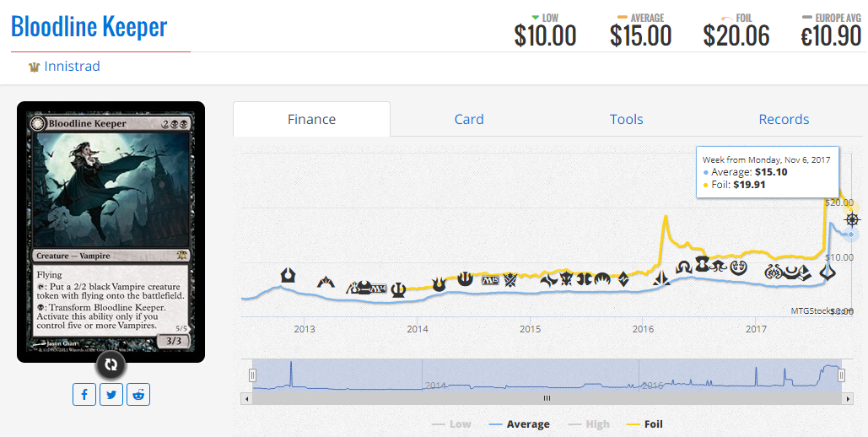Click the FOIL price $20.06 value
The width and height of the screenshot is (868, 437).
click(x=736, y=36)
